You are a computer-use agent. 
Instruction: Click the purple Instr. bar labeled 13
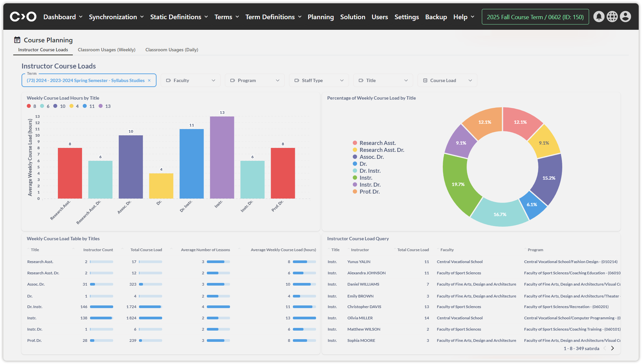[x=222, y=157]
